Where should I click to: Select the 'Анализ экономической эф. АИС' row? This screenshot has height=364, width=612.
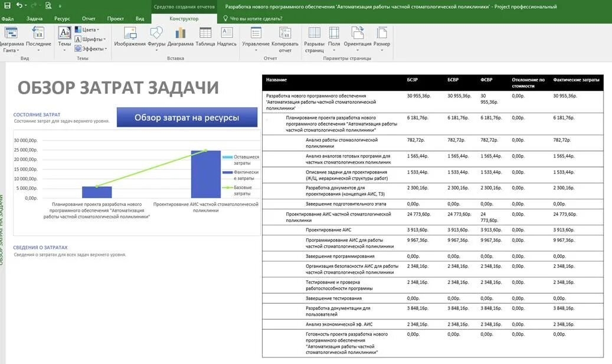click(433, 324)
